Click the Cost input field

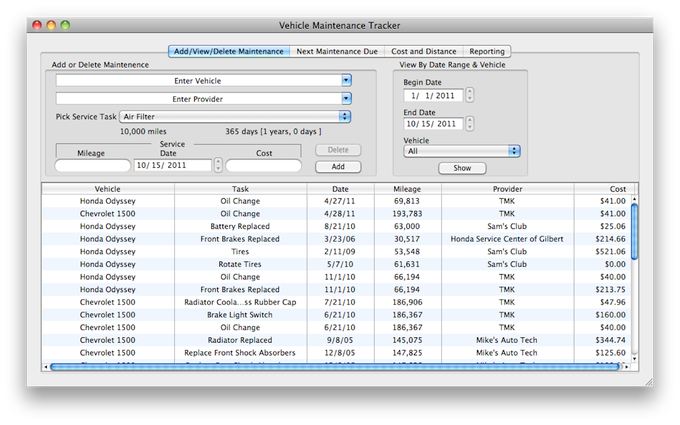262,165
